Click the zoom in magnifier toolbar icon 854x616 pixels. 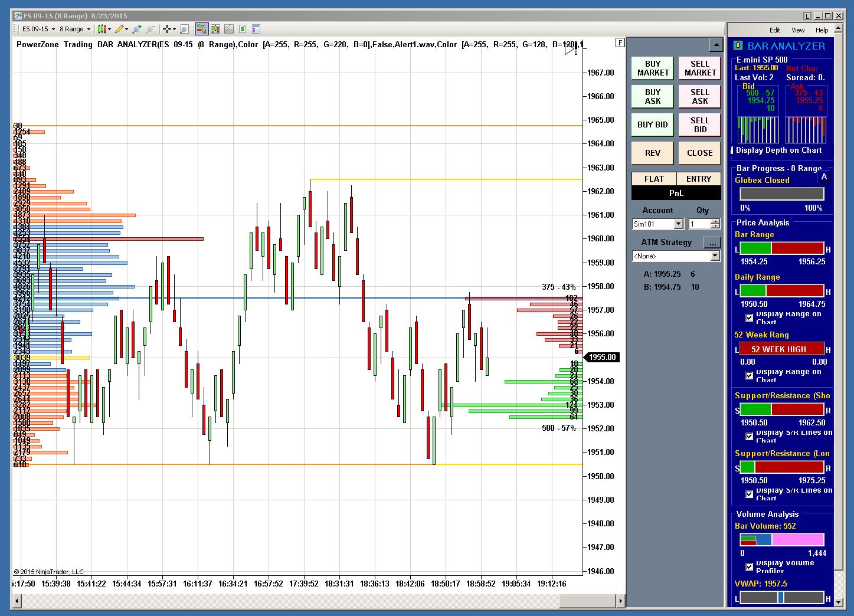(137, 29)
